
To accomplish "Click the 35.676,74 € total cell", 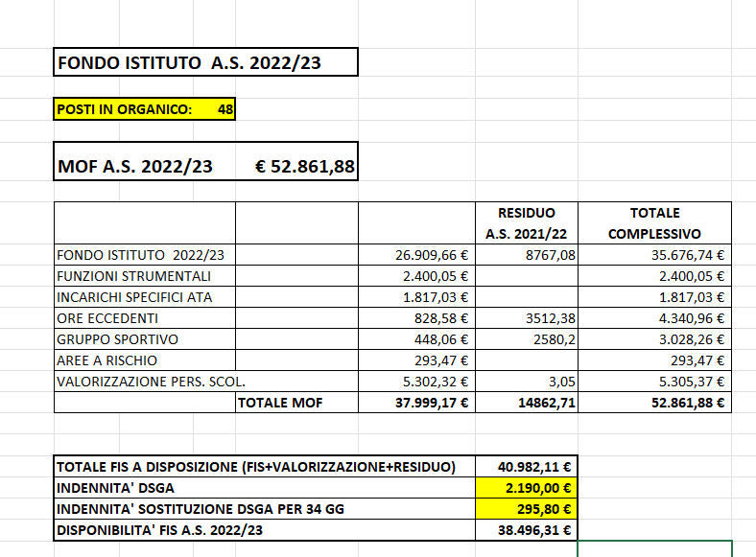I will (x=653, y=256).
